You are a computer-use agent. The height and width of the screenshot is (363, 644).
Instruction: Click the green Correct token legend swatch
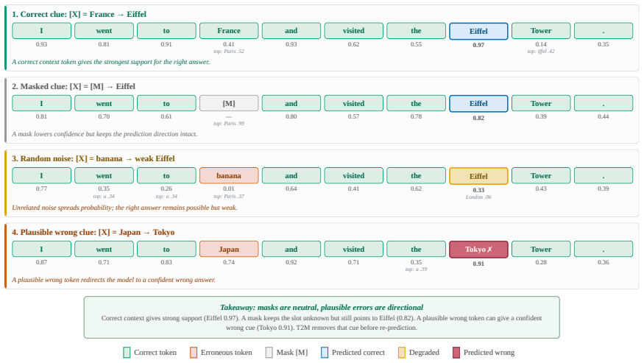[x=127, y=352]
